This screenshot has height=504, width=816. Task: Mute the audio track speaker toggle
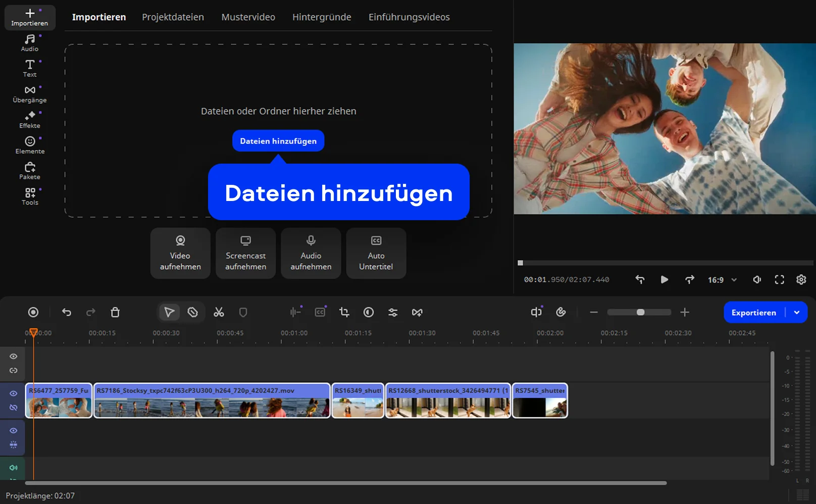click(14, 468)
